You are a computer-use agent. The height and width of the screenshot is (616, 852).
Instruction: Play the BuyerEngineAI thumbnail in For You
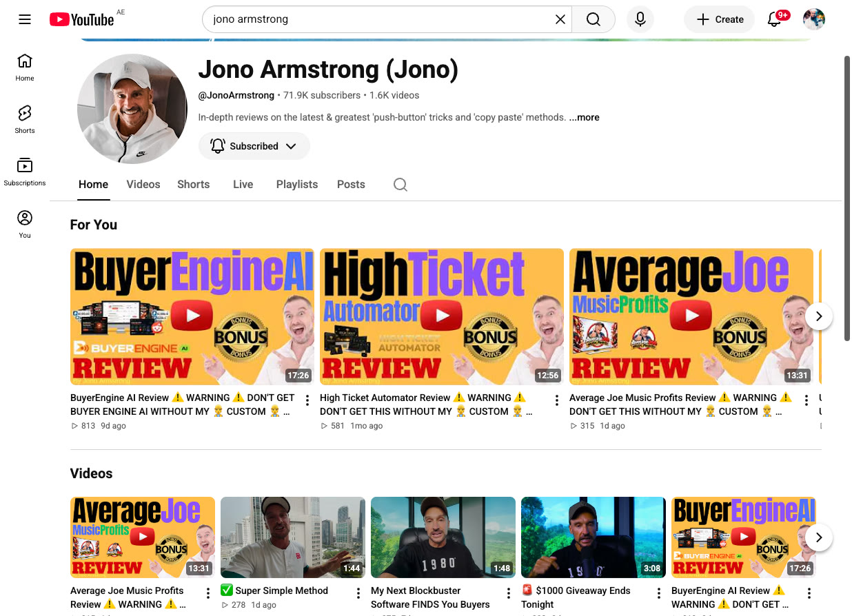coord(192,317)
